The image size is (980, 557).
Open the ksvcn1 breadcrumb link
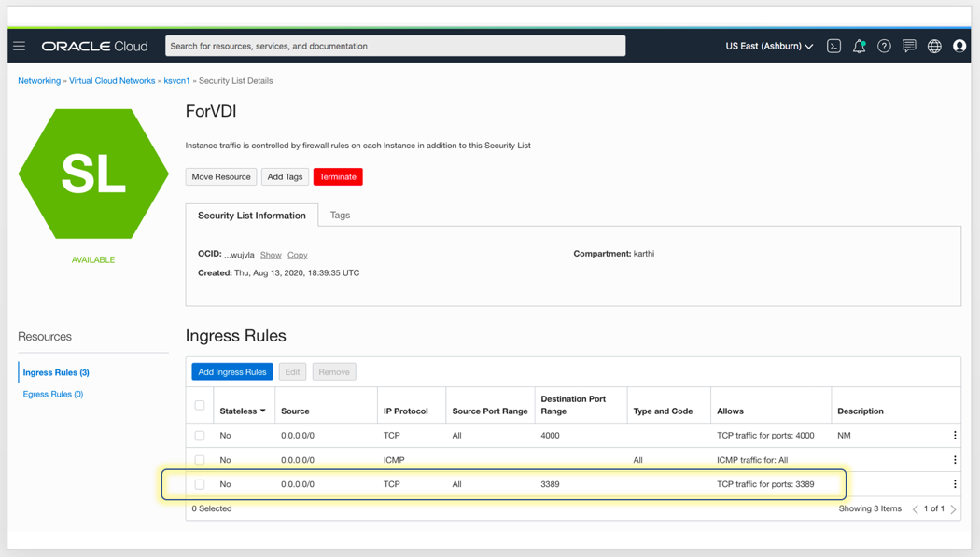click(177, 80)
